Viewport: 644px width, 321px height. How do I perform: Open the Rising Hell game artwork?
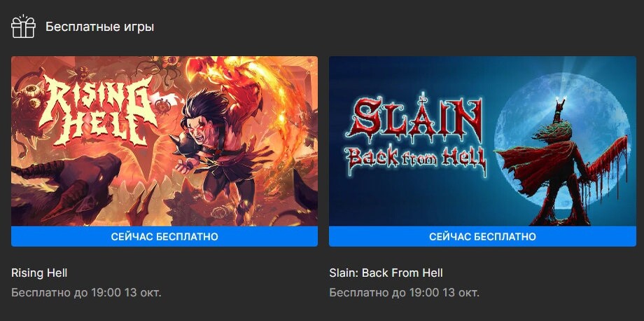(164, 141)
